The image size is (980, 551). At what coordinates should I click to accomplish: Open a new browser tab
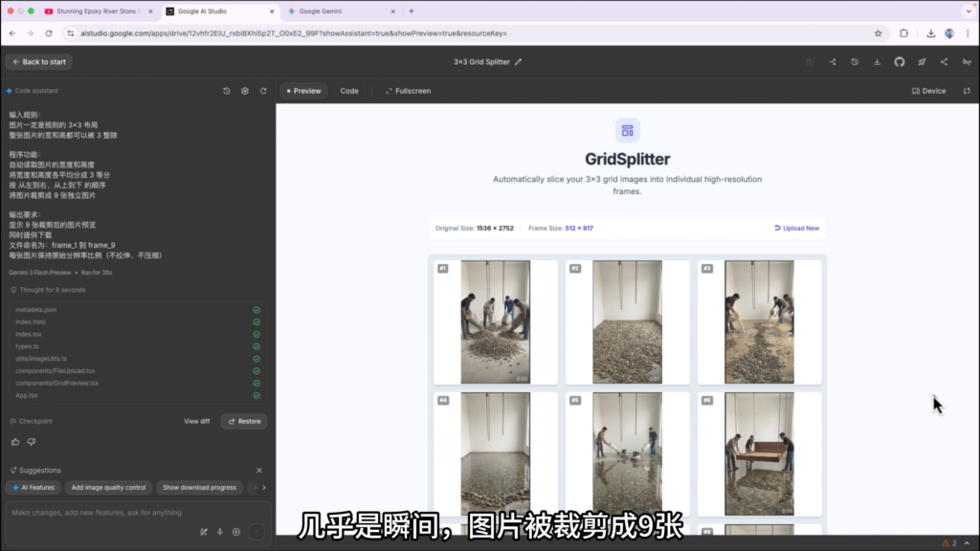click(412, 11)
